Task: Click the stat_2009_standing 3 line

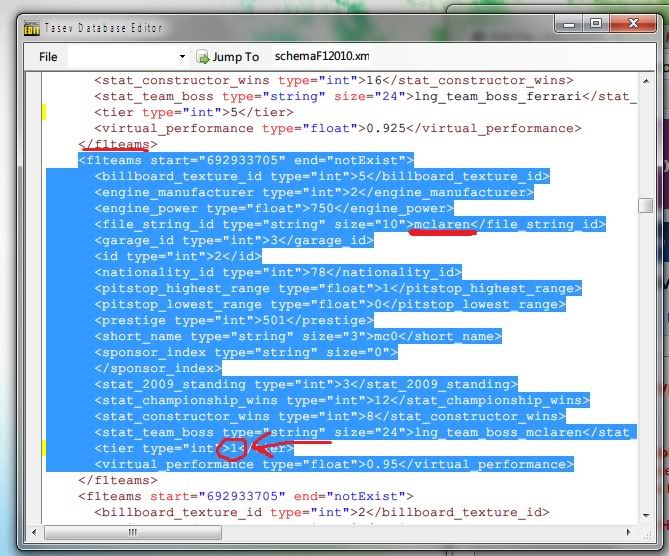Action: (305, 384)
